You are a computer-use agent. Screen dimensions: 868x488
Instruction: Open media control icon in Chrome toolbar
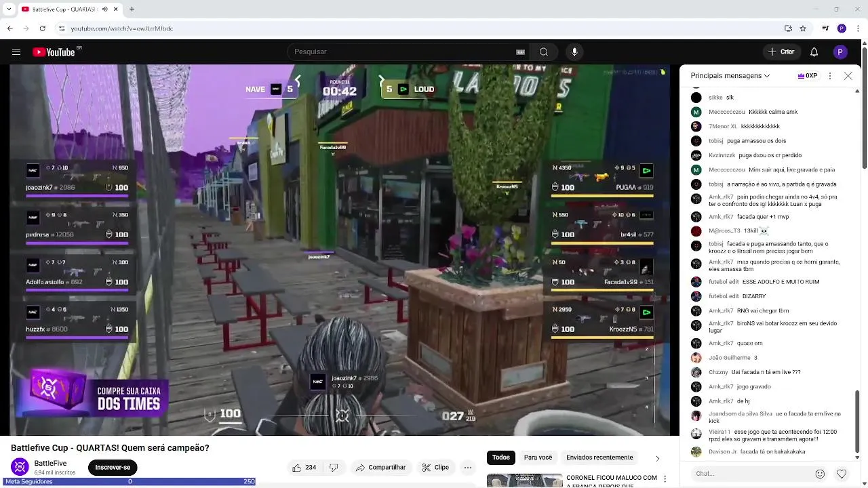click(825, 28)
